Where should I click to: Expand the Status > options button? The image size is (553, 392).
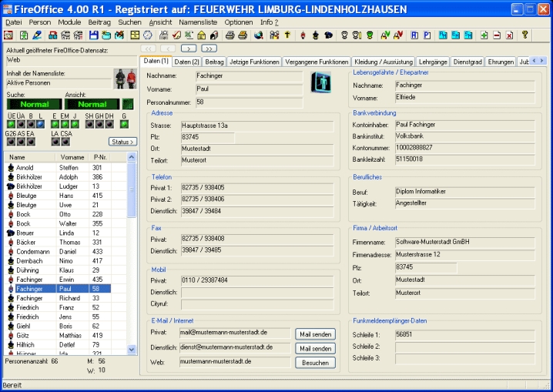click(x=122, y=142)
